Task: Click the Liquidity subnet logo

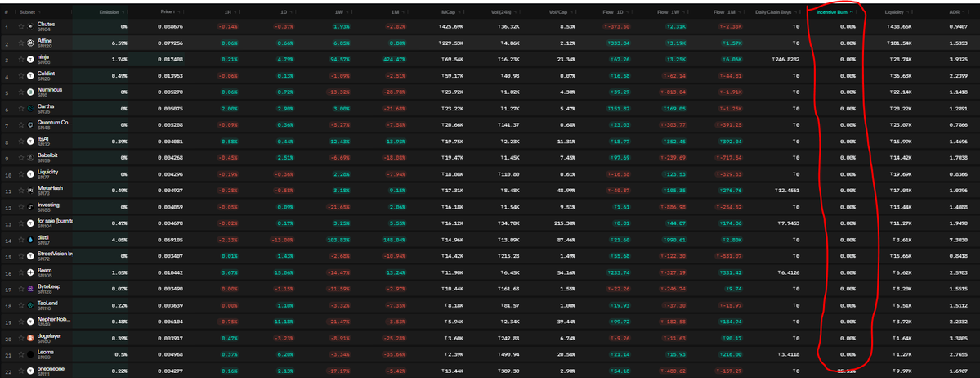Action: [30, 174]
